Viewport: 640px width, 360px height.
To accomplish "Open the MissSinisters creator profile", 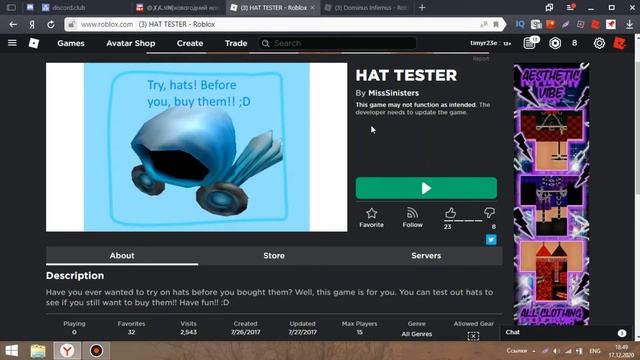I will coord(393,93).
